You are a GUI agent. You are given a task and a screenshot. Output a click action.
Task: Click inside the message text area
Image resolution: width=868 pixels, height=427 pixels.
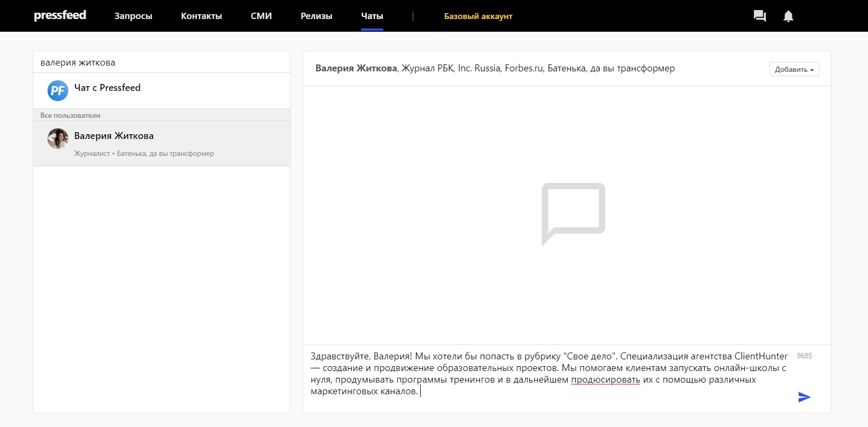point(550,374)
